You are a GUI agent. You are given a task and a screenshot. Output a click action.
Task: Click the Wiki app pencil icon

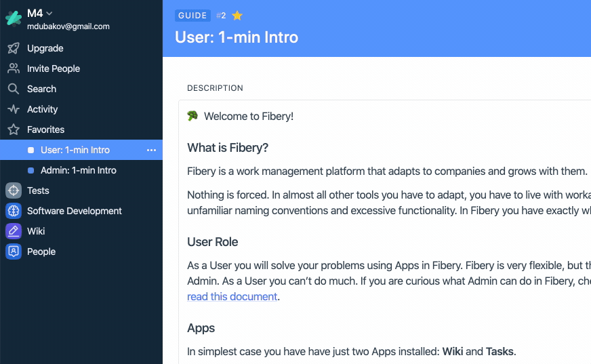[14, 231]
